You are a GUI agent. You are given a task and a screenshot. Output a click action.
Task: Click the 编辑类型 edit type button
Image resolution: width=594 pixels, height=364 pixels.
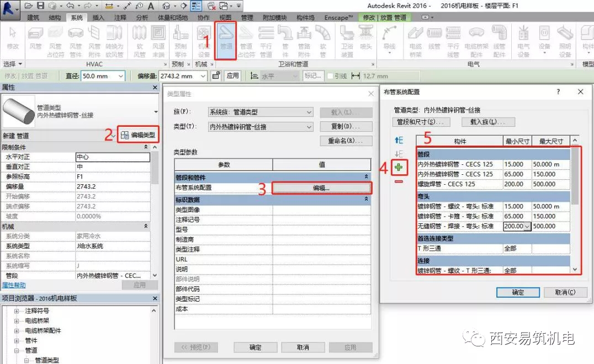tap(138, 135)
